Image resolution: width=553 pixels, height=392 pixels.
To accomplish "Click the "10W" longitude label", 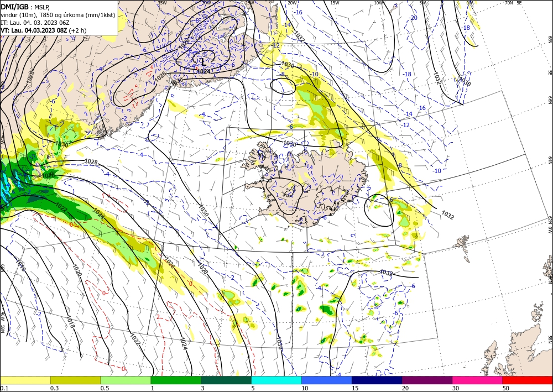I will (x=379, y=3).
